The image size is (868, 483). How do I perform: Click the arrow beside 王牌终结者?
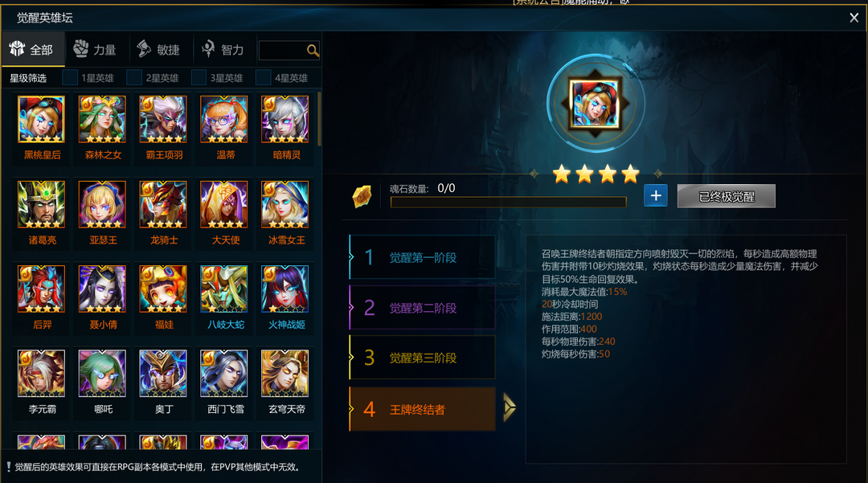pos(510,407)
